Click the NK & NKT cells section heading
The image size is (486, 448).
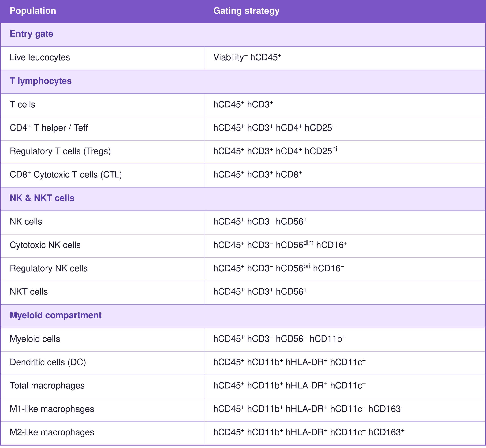[42, 198]
